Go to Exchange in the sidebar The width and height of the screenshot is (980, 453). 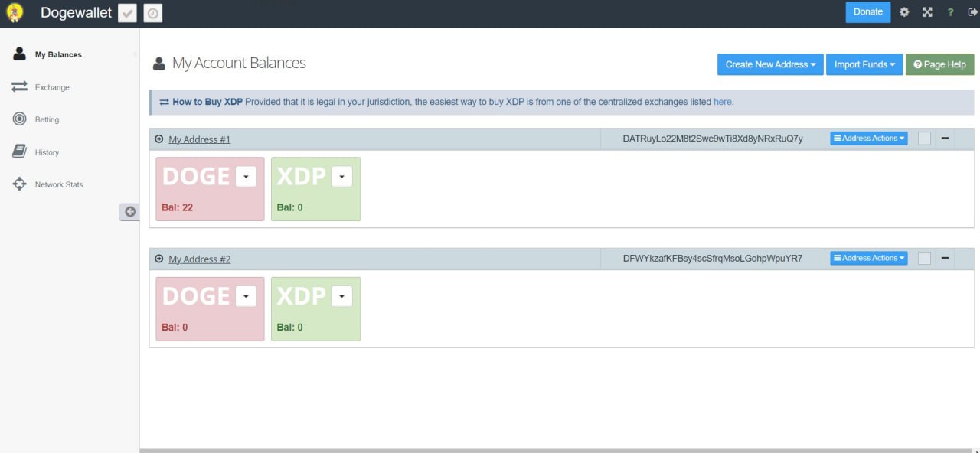(51, 87)
